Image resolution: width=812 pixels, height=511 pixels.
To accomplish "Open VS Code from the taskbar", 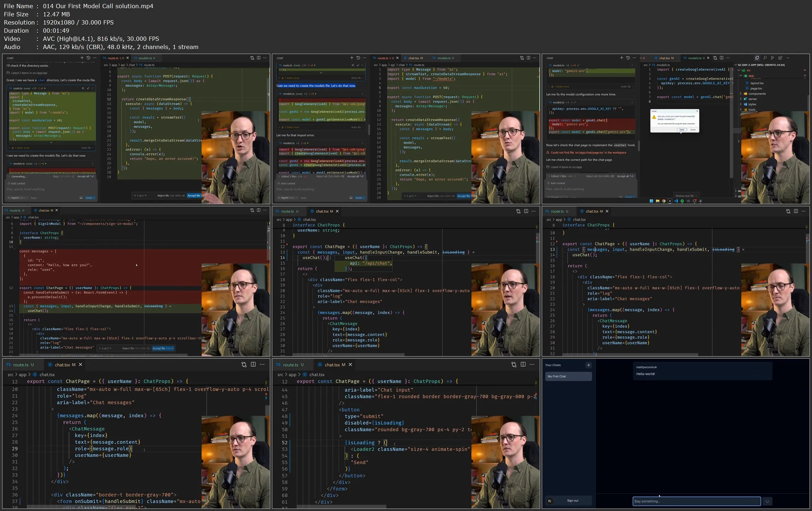I will click(x=676, y=201).
